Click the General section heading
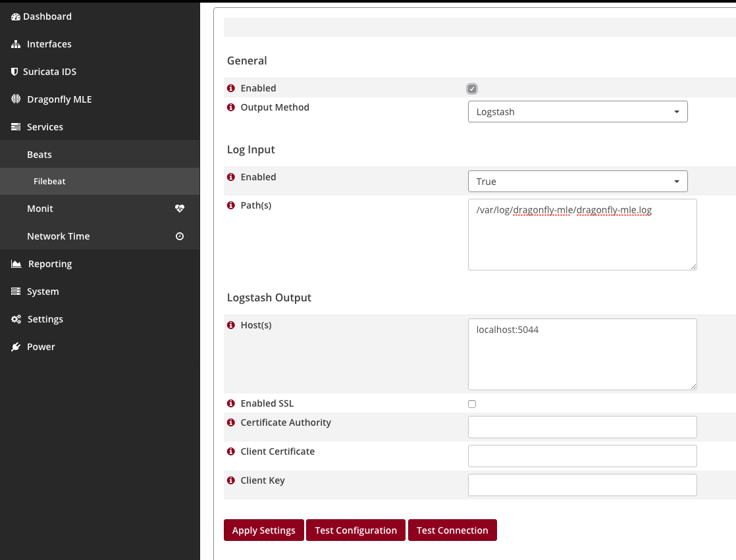 tap(247, 61)
